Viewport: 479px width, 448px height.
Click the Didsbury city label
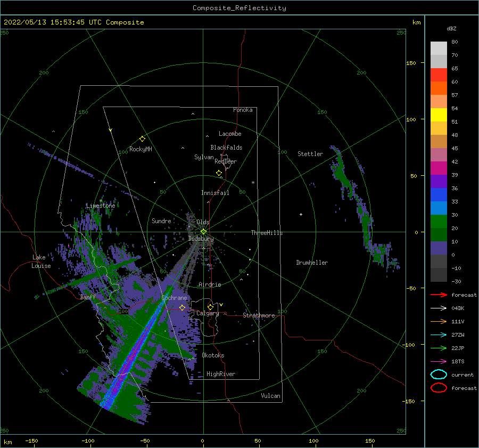point(201,239)
